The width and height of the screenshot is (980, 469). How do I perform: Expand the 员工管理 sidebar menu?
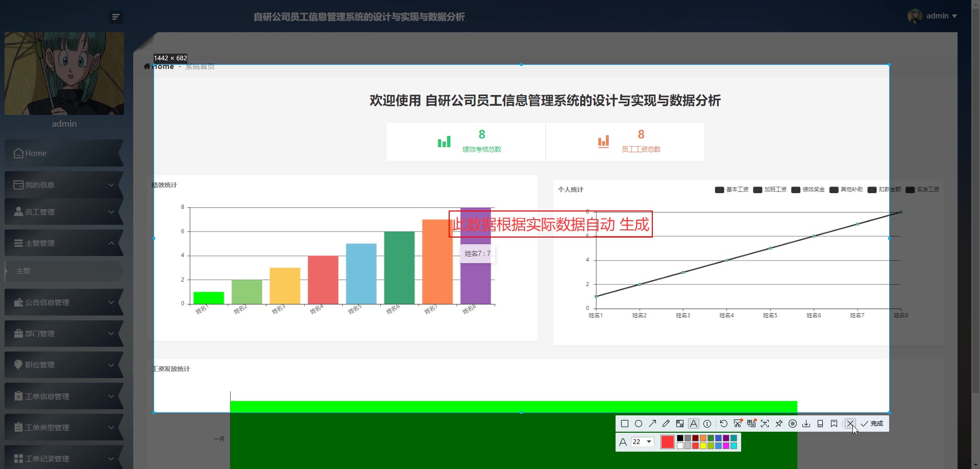click(x=64, y=212)
